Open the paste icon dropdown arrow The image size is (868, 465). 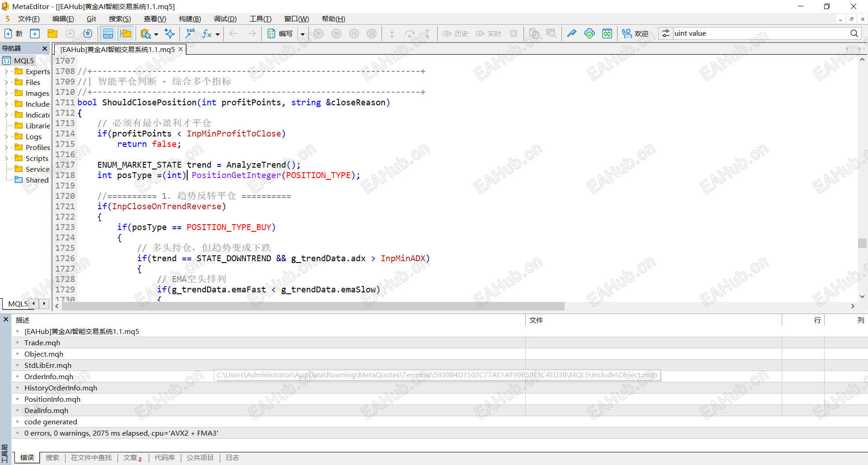pos(156,34)
